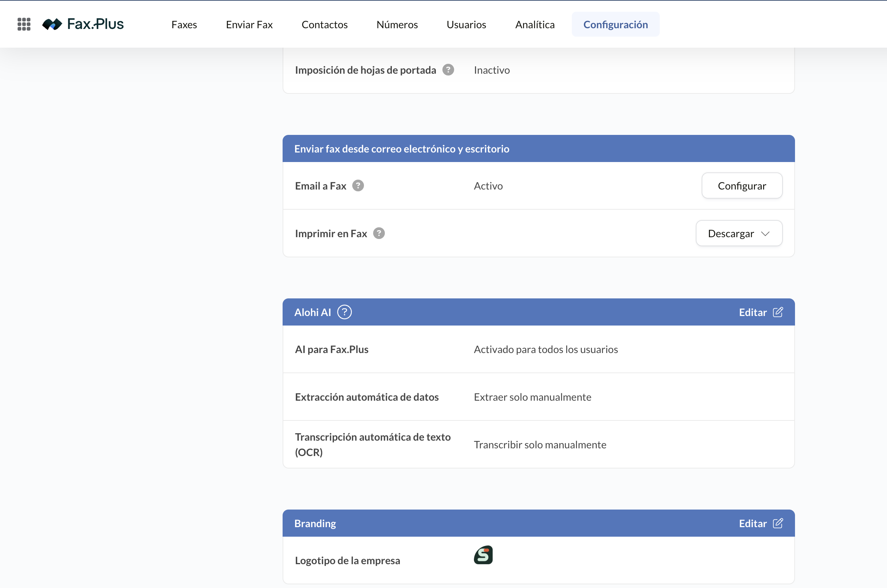Select the Configuración tab
Screen dimensions: 887x588
[615, 24]
